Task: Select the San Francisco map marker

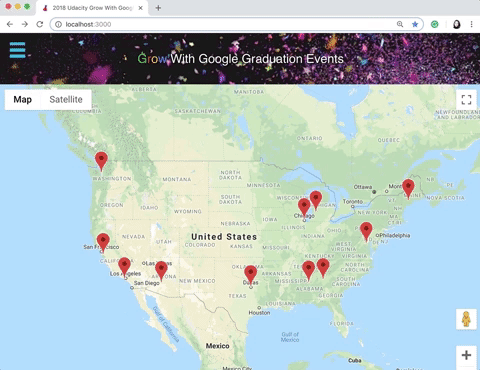Action: pyautogui.click(x=103, y=243)
